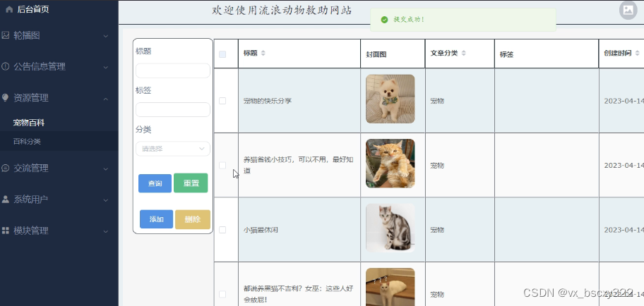This screenshot has height=306, width=644.
Task: Check the row 养猫省钱小技巧
Action: 222,165
